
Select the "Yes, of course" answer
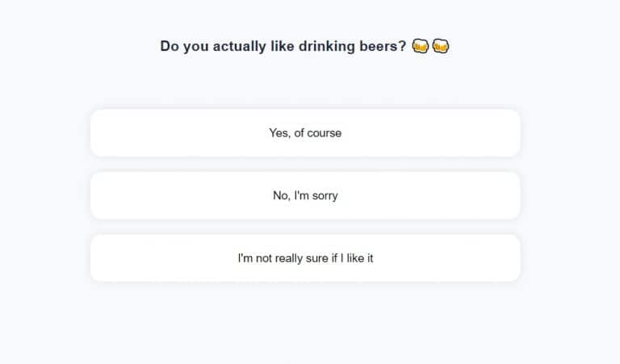(x=305, y=133)
